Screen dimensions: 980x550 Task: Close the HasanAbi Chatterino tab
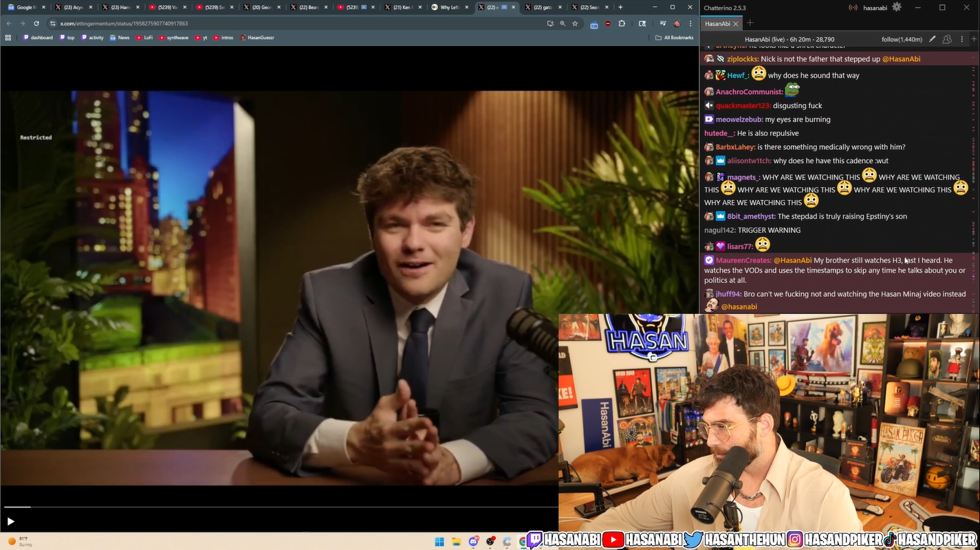(736, 23)
